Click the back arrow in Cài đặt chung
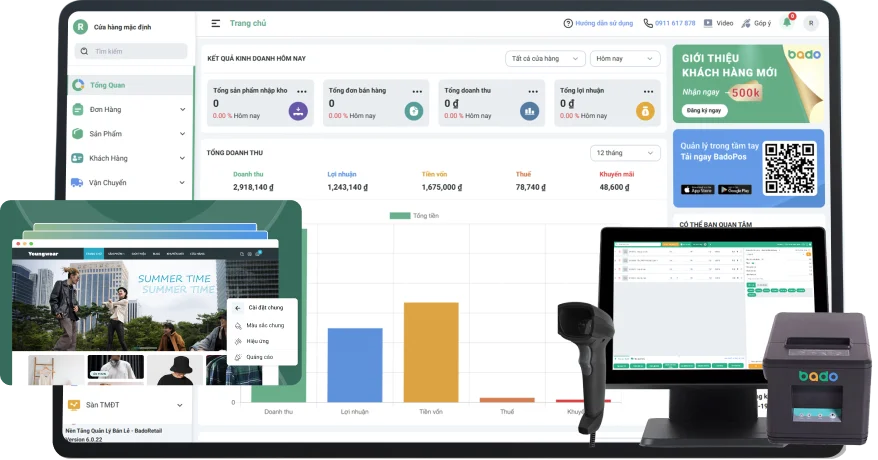Viewport: 878px width, 460px height. tap(238, 308)
